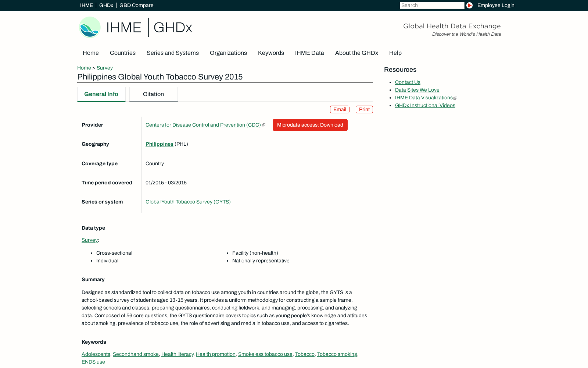Viewport: 588px width, 368px height.
Task: Click the Print button
Action: [x=364, y=109]
